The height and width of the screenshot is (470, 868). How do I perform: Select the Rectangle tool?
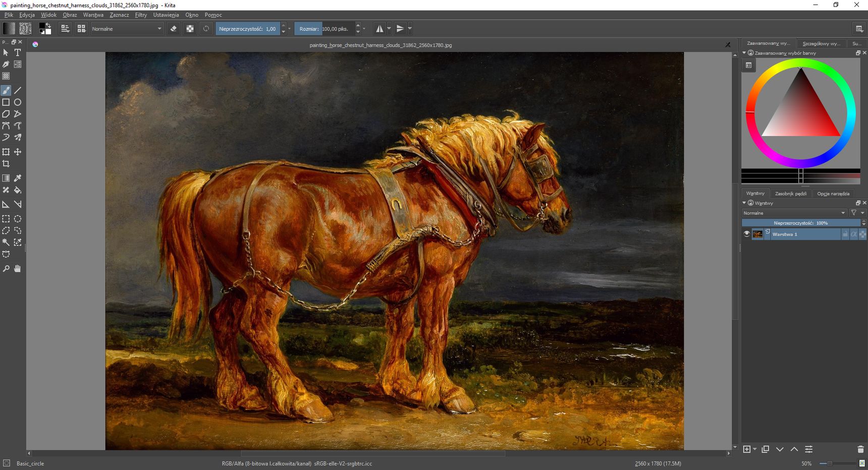click(6, 102)
